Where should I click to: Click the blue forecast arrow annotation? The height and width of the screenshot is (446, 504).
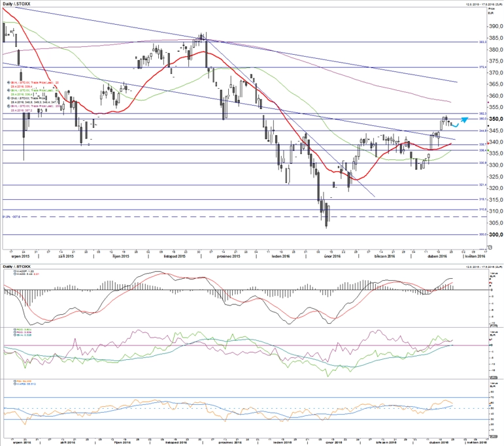(460, 122)
